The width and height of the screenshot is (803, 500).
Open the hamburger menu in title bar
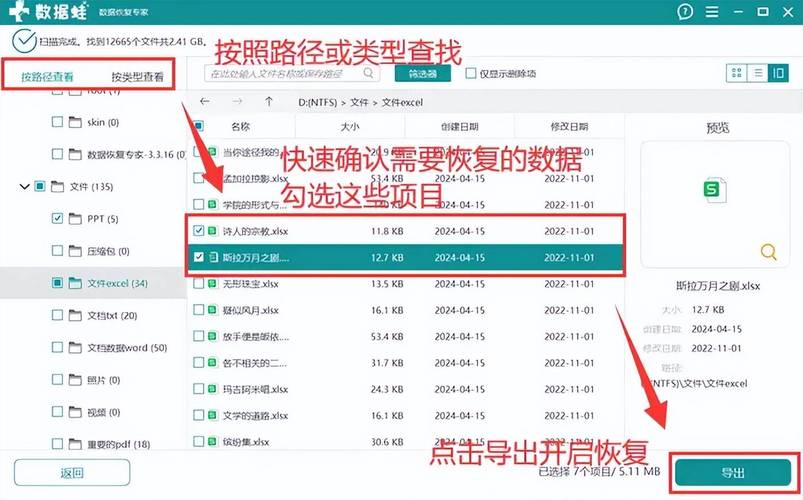(712, 11)
